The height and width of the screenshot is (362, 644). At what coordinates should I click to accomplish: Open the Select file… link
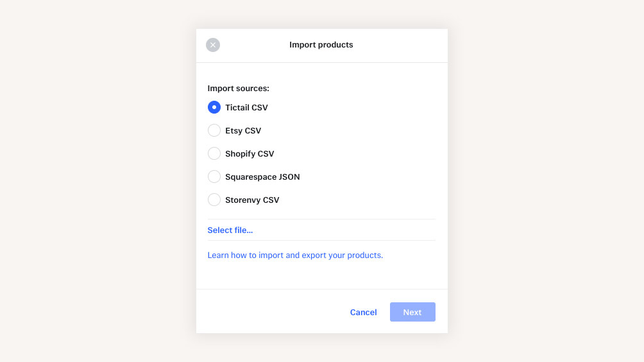[230, 230]
